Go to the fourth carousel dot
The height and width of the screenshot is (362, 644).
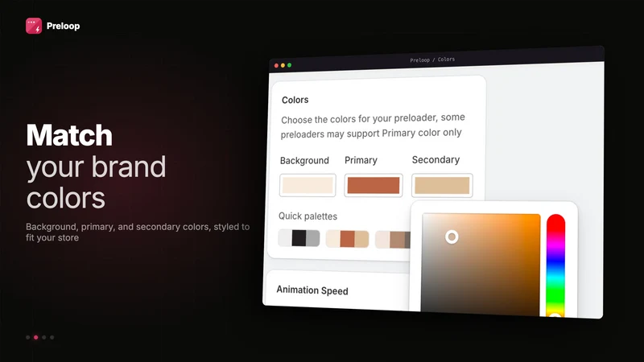(52, 337)
